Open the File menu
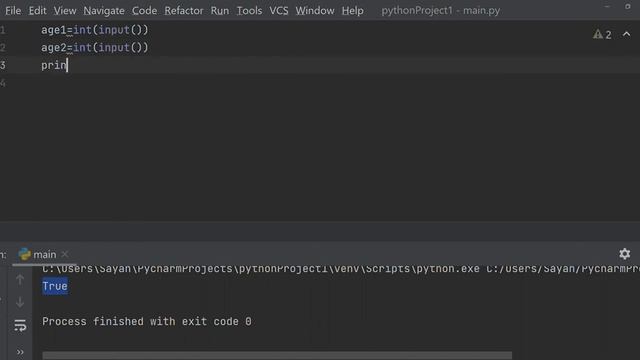 13,10
